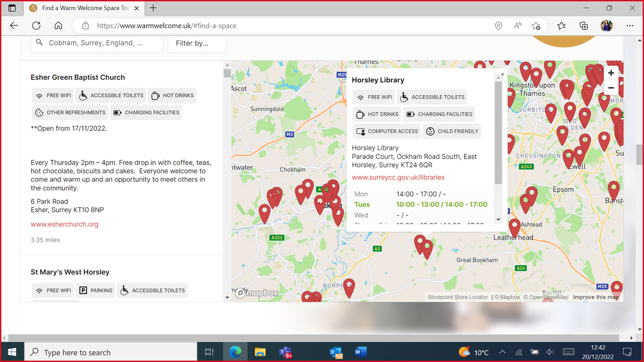Viewport: 644px width, 362px height.
Task: Open the Filter by dropdown
Action: 197,43
